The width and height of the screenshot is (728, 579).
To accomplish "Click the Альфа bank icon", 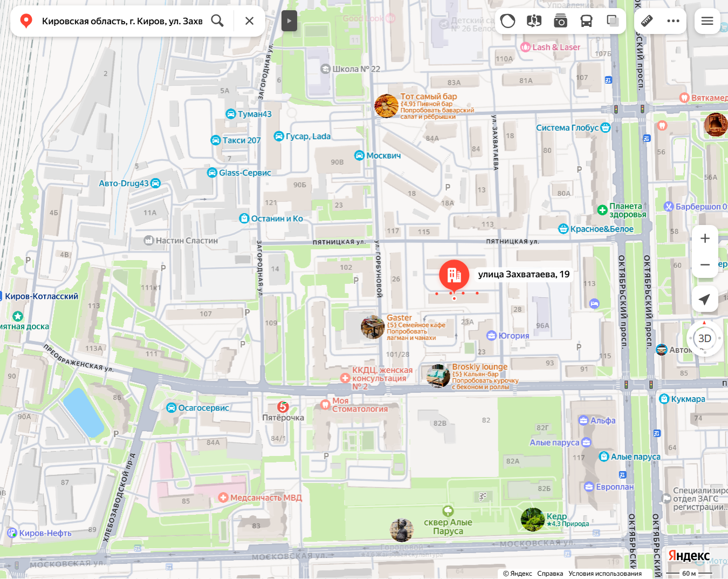I will pyautogui.click(x=583, y=420).
